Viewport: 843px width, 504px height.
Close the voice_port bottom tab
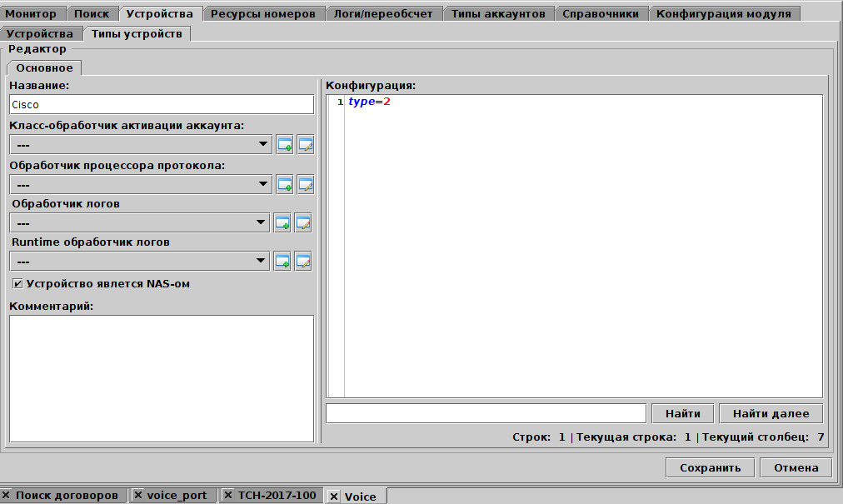pos(138,495)
